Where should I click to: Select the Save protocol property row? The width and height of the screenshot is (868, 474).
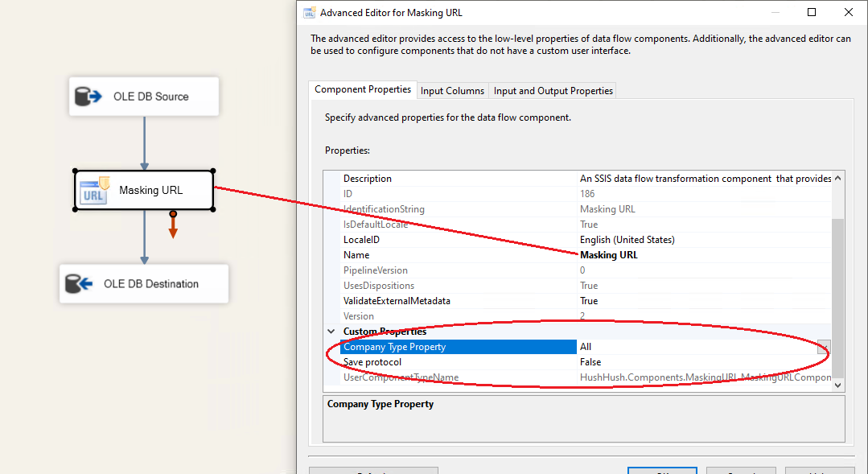[372, 362]
